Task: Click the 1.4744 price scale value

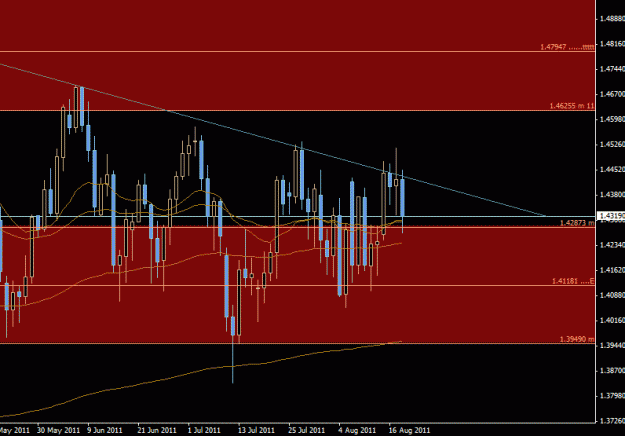Action: click(x=612, y=69)
